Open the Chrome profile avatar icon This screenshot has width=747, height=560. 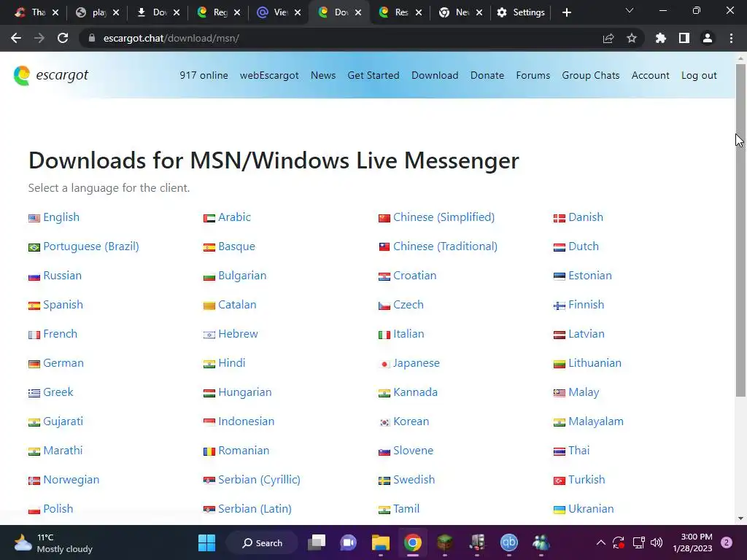708,38
